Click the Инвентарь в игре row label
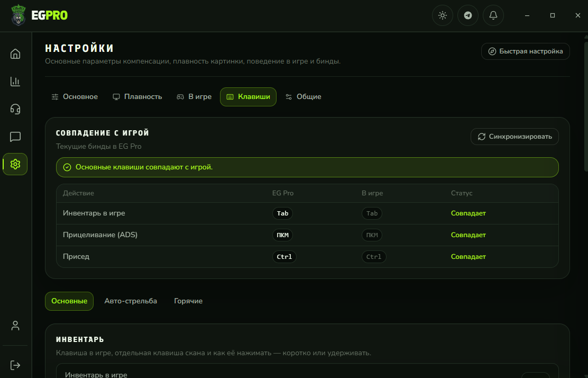 point(94,213)
